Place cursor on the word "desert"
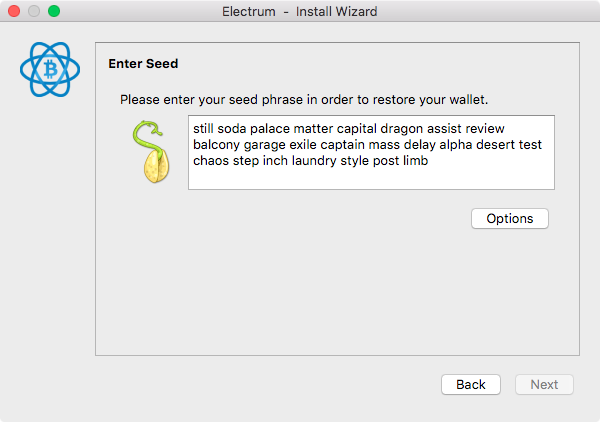 click(496, 145)
